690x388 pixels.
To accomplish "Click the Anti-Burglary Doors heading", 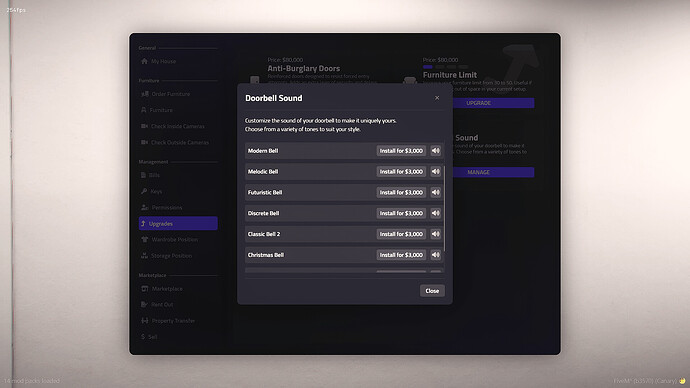I will coord(304,68).
